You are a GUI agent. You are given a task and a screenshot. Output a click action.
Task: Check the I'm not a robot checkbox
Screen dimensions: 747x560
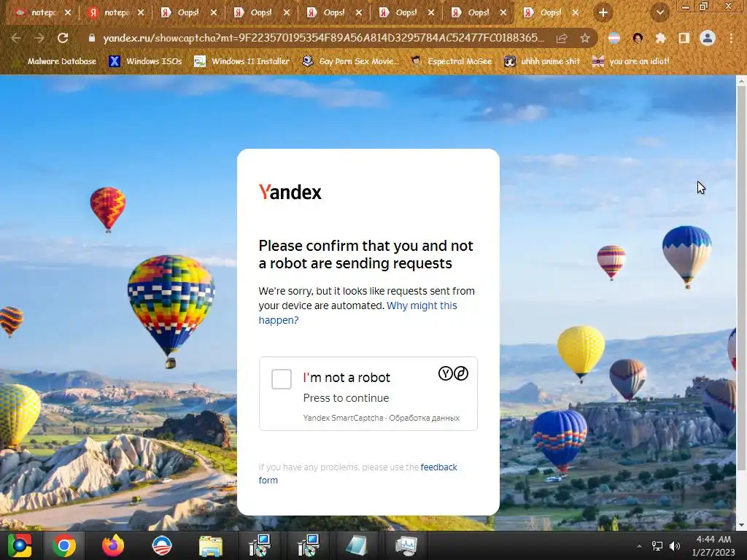[281, 379]
